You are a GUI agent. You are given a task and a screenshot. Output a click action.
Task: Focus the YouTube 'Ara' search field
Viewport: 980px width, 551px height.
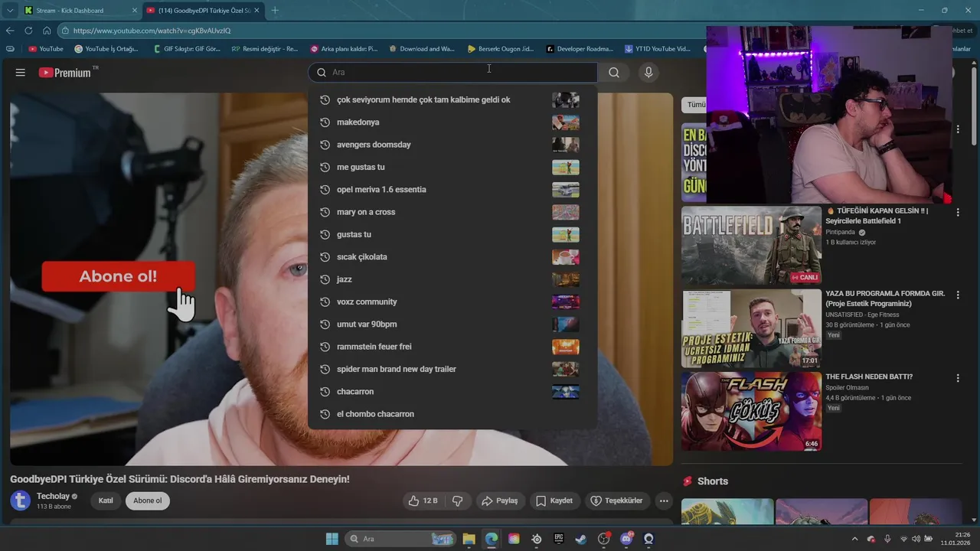[x=453, y=73]
